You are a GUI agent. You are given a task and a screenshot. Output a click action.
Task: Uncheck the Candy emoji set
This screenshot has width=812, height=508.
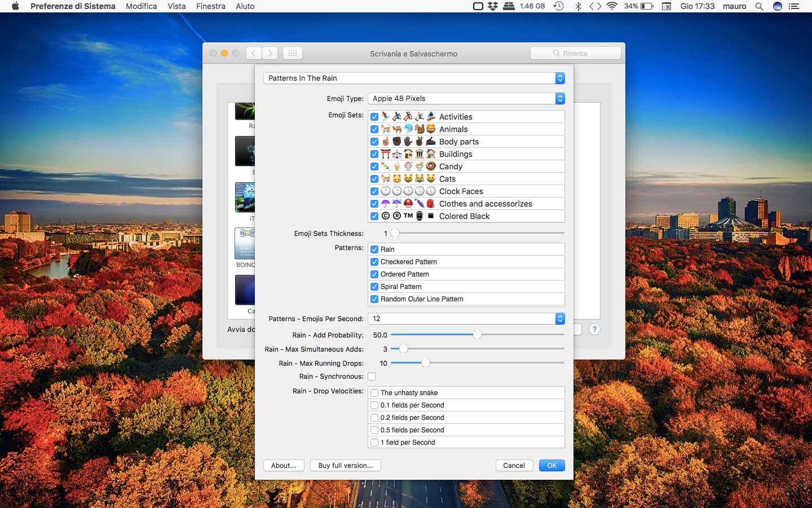[x=374, y=167]
